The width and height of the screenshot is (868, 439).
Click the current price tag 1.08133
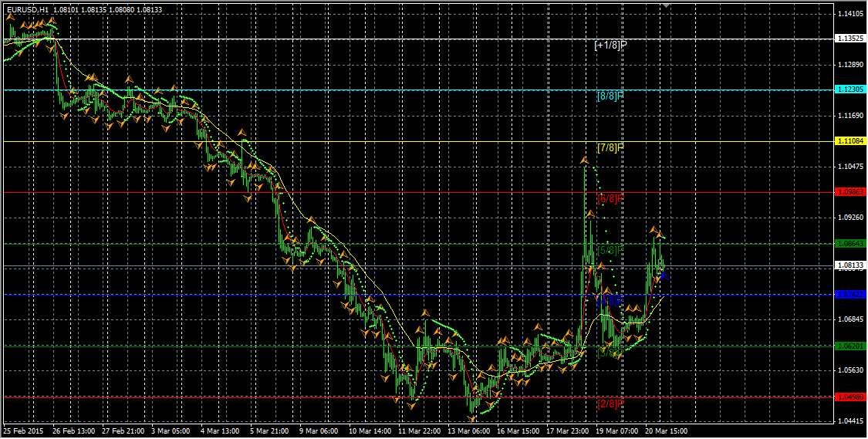850,265
